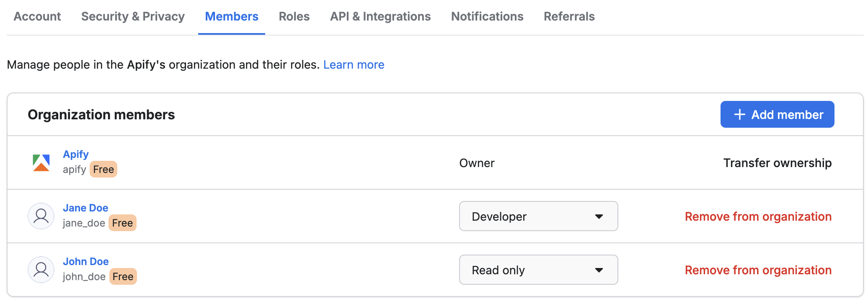Remove John Doe from organization
The image size is (868, 304).
(x=758, y=270)
